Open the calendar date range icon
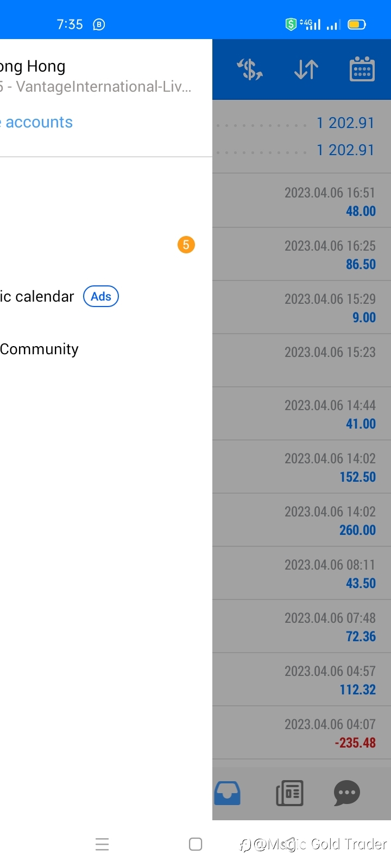Image resolution: width=391 pixels, height=868 pixels. tap(362, 69)
